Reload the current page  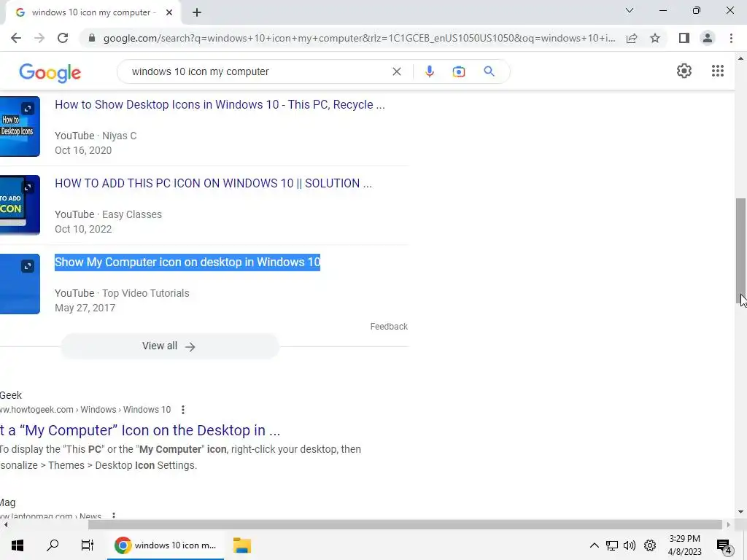point(63,38)
